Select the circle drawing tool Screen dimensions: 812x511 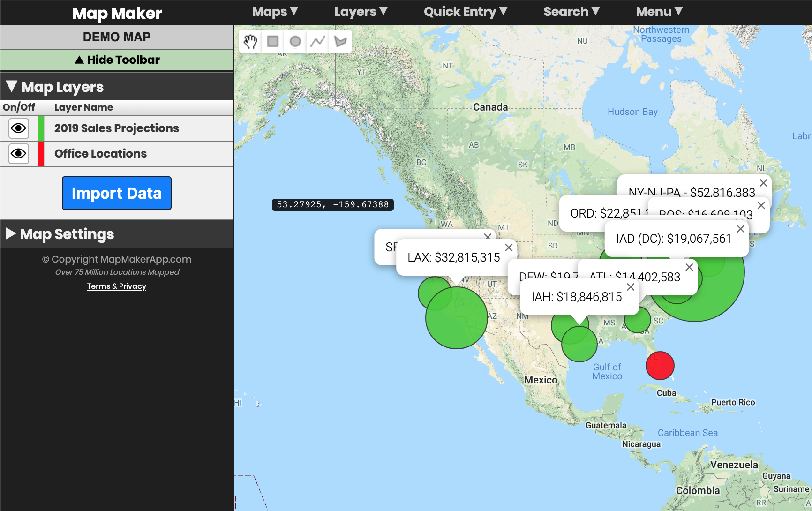click(x=295, y=41)
